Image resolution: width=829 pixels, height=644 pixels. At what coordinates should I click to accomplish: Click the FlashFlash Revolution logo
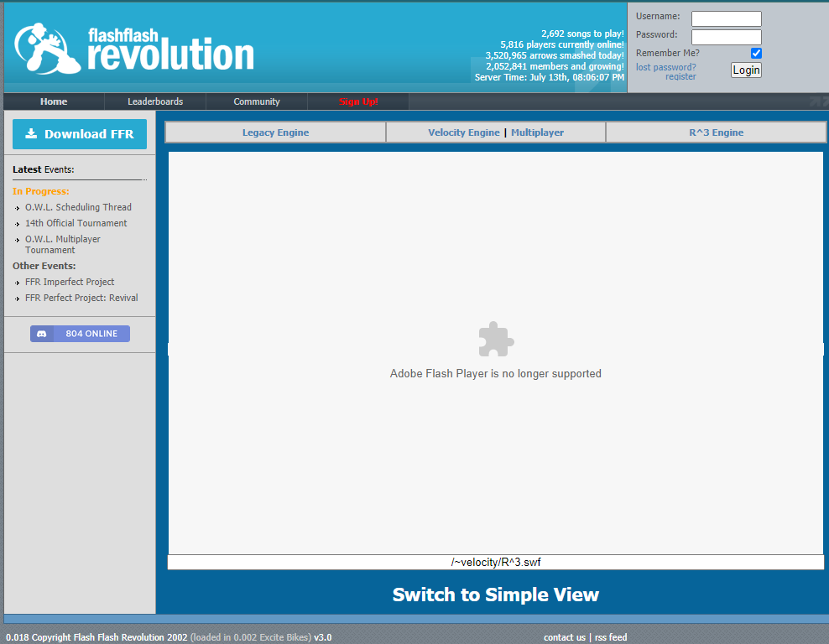(x=134, y=49)
